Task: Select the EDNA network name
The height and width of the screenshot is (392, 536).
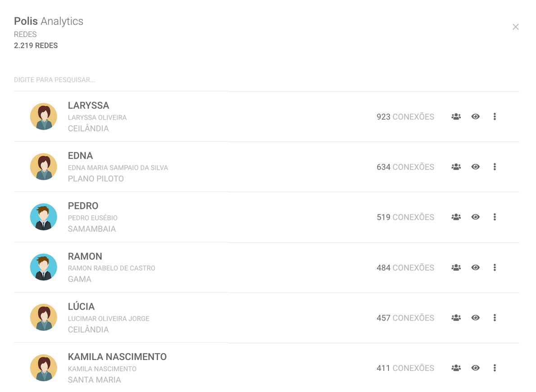Action: pos(80,156)
